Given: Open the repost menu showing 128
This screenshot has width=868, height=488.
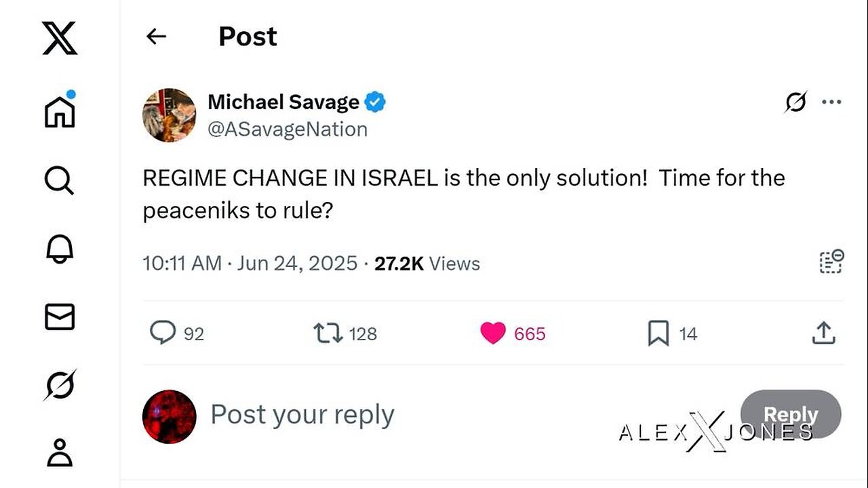Looking at the screenshot, I should [x=328, y=333].
